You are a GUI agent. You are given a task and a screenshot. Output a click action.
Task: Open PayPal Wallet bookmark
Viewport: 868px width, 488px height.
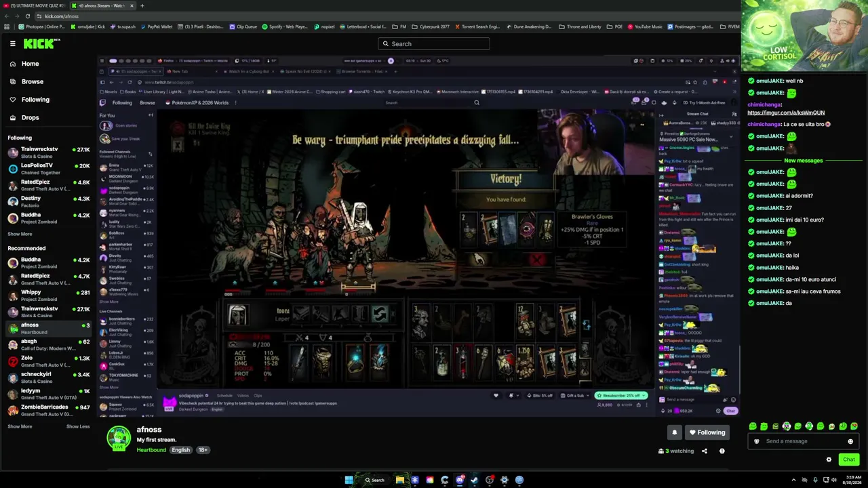click(x=157, y=26)
